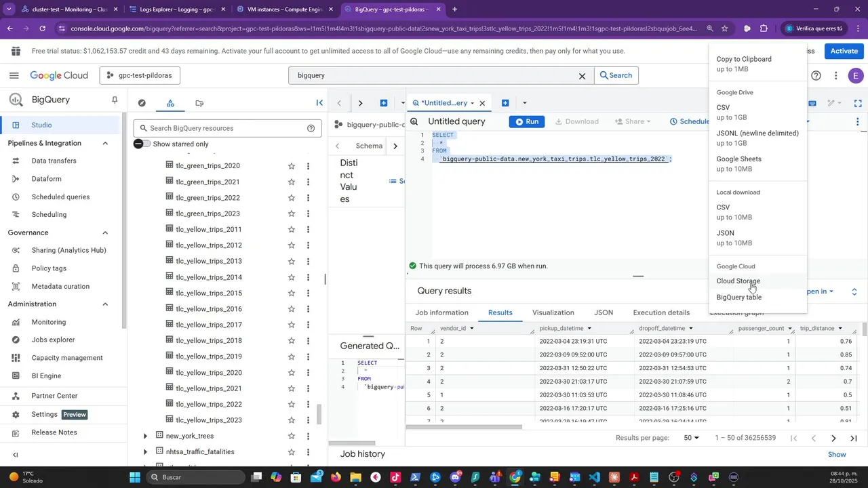Collapse the Administration section

pyautogui.click(x=105, y=304)
